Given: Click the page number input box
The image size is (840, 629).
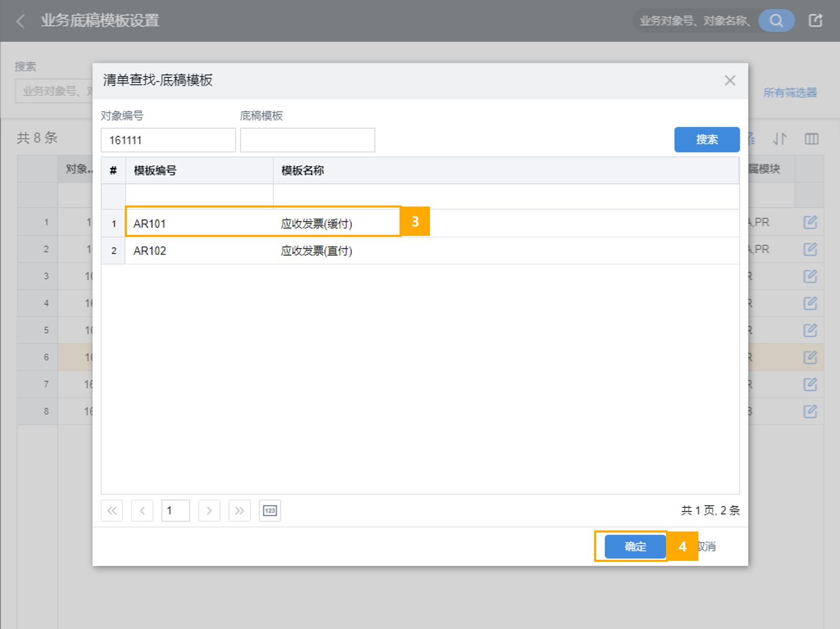Looking at the screenshot, I should [x=176, y=511].
